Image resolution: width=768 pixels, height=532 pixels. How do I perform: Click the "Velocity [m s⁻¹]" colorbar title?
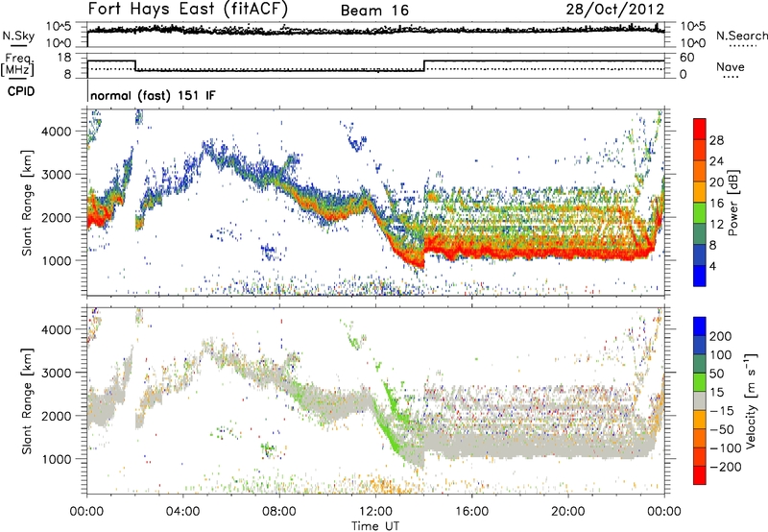click(751, 401)
